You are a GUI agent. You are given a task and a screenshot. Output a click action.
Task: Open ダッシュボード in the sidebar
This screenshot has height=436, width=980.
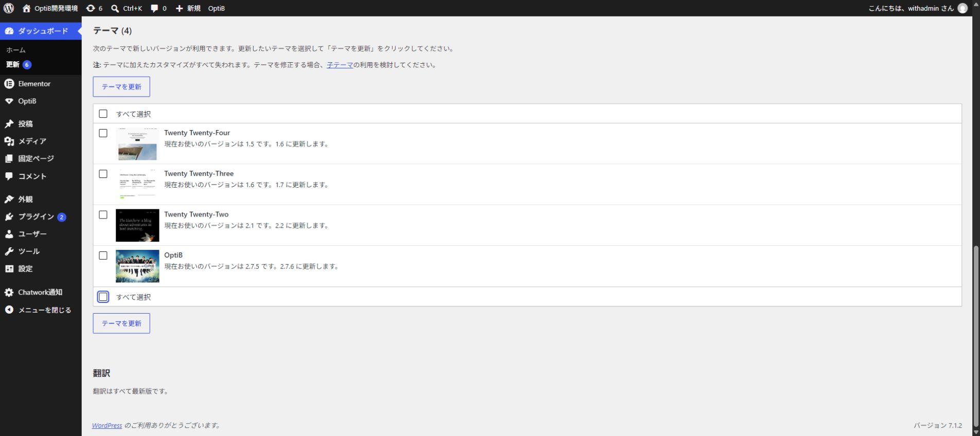tap(41, 31)
